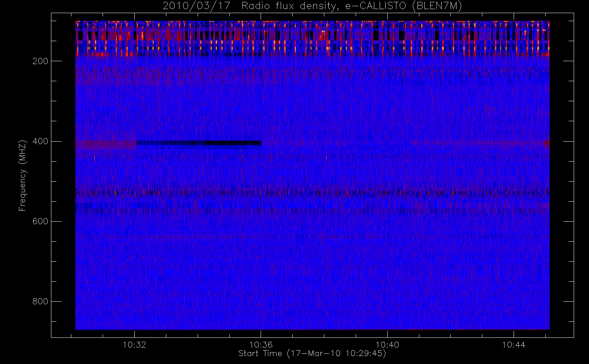This screenshot has height=364, width=589.
Task: Click the plot title 'Radio flux density, e-CALLISTO (BLEN7M)'
Action: 352,6
